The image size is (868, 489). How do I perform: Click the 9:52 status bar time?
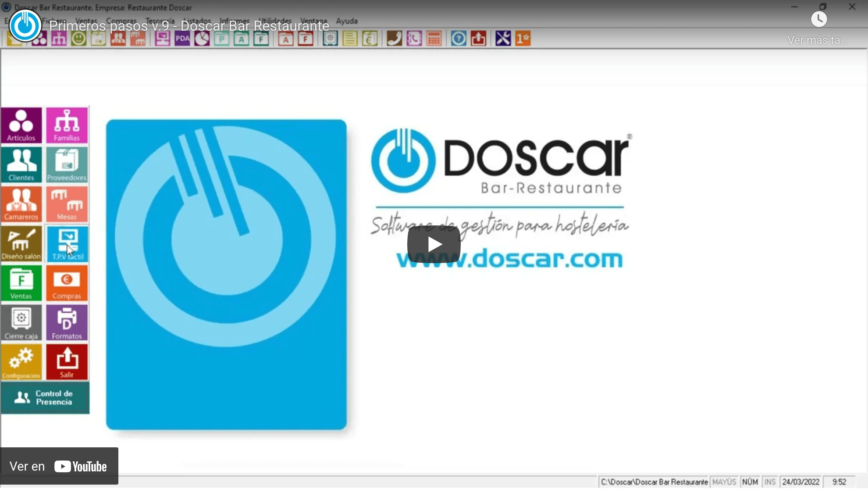pos(839,482)
